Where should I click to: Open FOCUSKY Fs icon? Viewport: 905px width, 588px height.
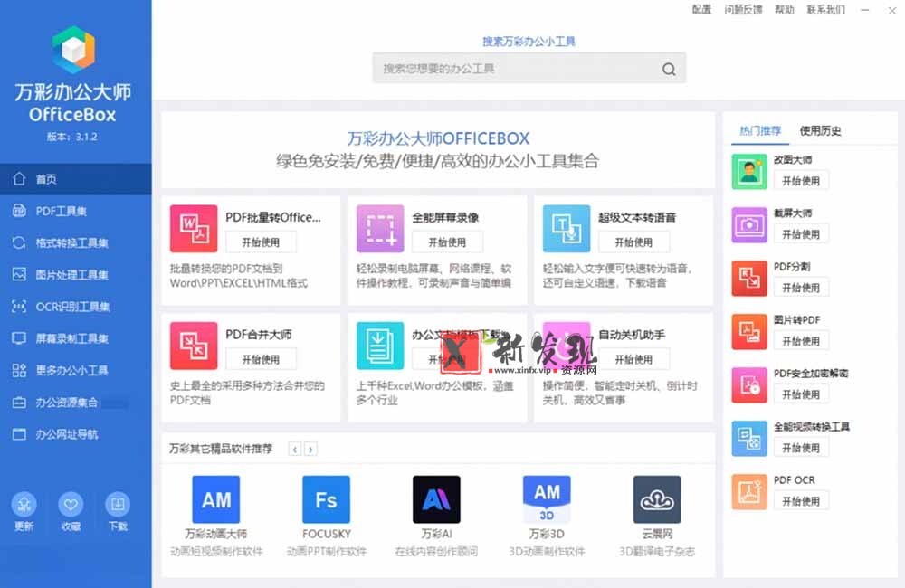tap(326, 499)
